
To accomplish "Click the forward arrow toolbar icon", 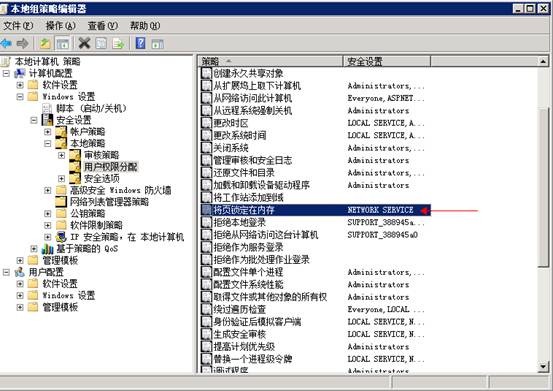I will [23, 44].
